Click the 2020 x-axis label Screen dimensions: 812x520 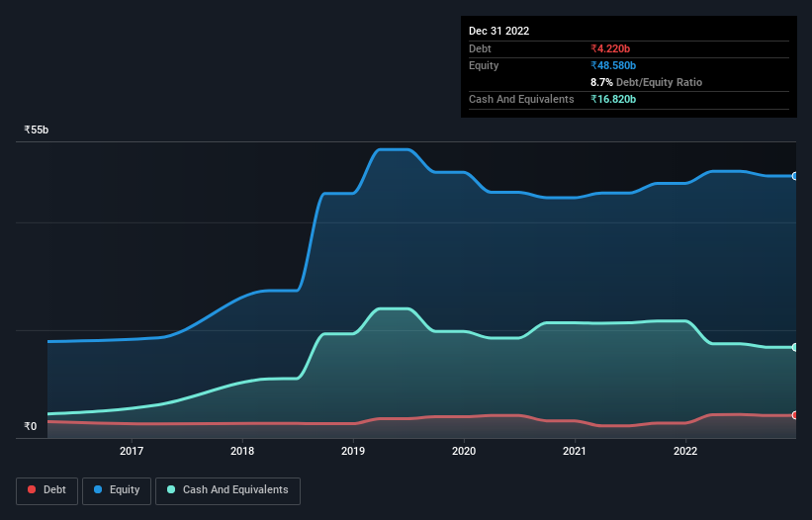click(464, 451)
